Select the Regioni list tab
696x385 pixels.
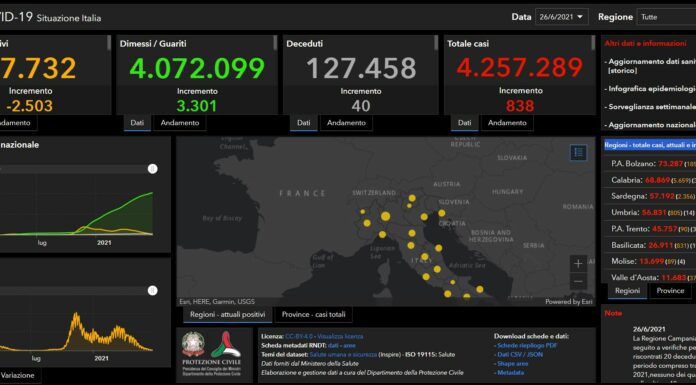(627, 291)
